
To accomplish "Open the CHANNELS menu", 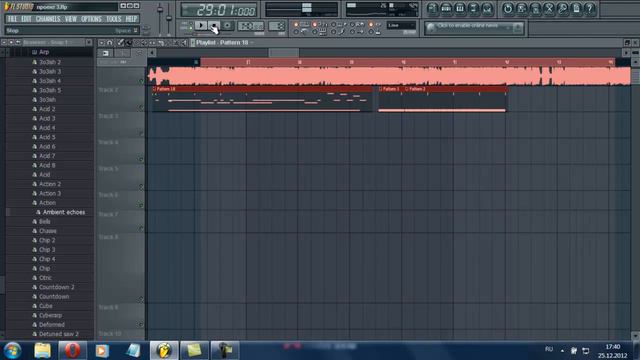I will [48, 19].
